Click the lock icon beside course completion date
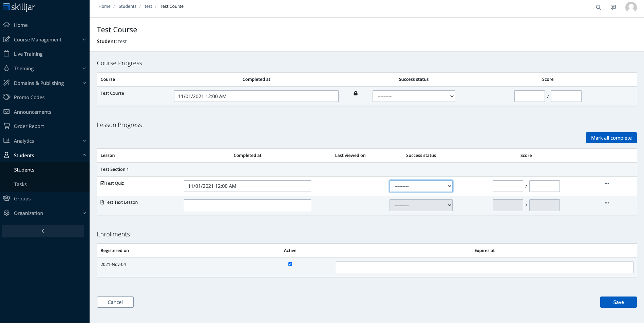Image resolution: width=644 pixels, height=323 pixels. [x=356, y=93]
